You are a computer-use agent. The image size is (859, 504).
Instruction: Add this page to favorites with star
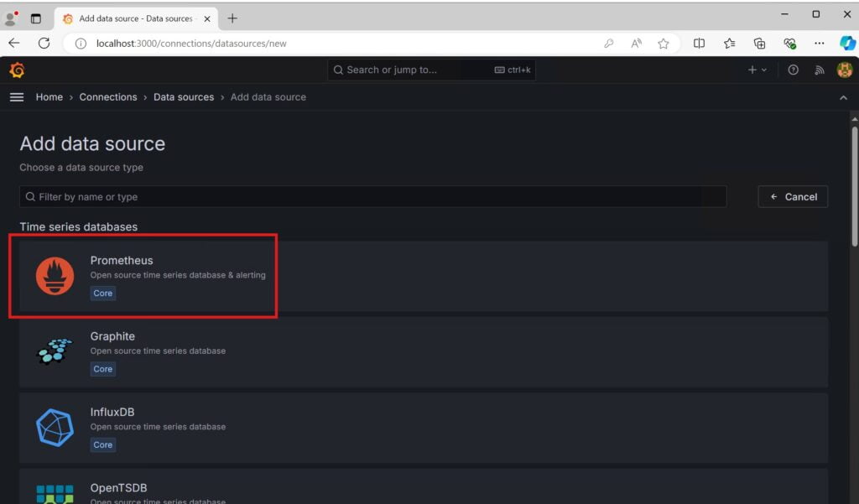coord(664,44)
